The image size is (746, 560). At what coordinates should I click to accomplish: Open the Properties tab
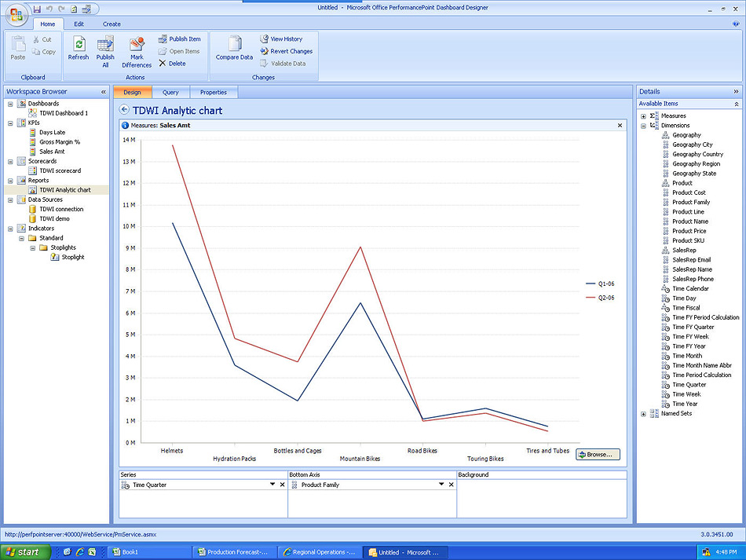tap(213, 93)
